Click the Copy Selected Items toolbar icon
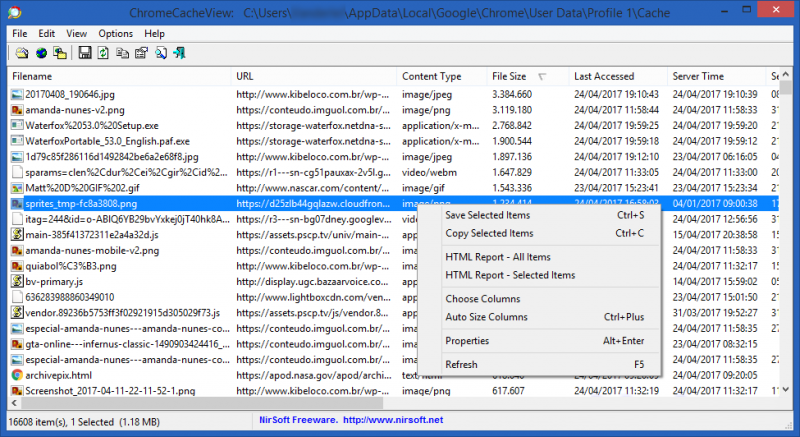This screenshot has width=800, height=437. tap(120, 52)
